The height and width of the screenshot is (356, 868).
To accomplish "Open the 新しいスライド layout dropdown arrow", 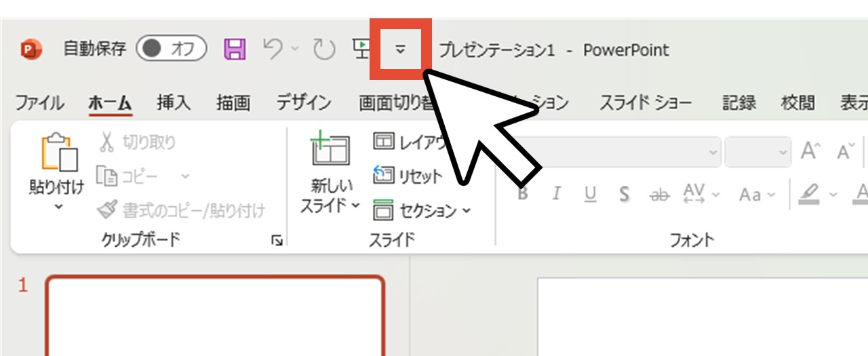I will coord(355,205).
